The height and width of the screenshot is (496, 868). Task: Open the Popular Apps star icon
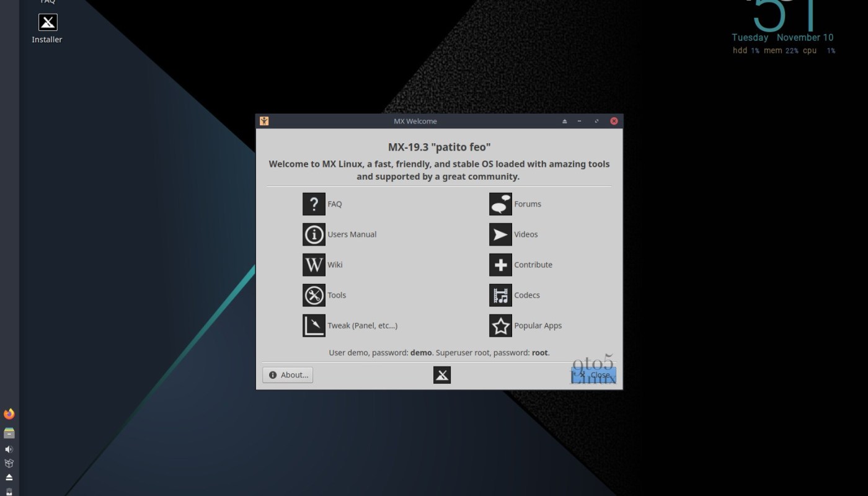(500, 325)
